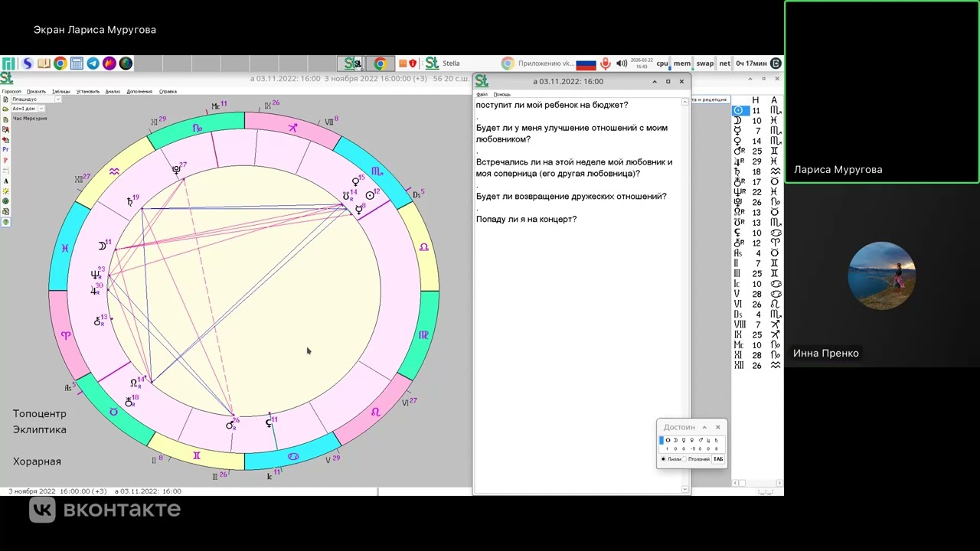The width and height of the screenshot is (980, 551).
Task: Switch to the Приложению vk Chrome taskbar button
Action: (537, 64)
